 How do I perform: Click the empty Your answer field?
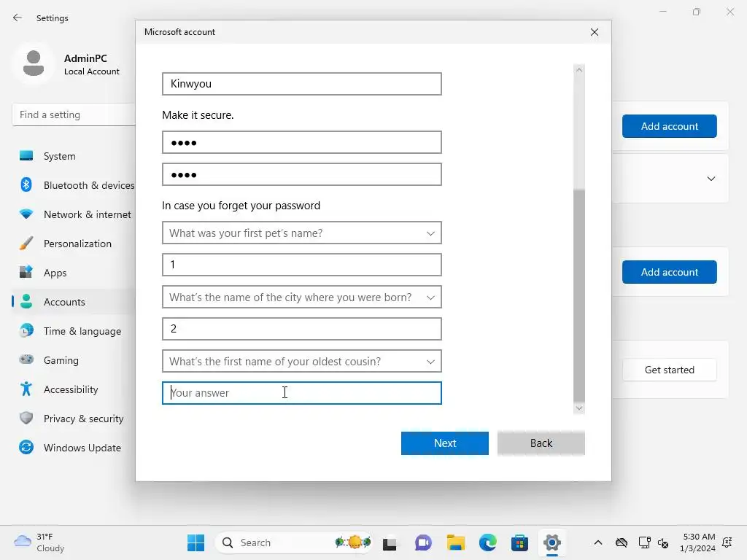pyautogui.click(x=301, y=393)
